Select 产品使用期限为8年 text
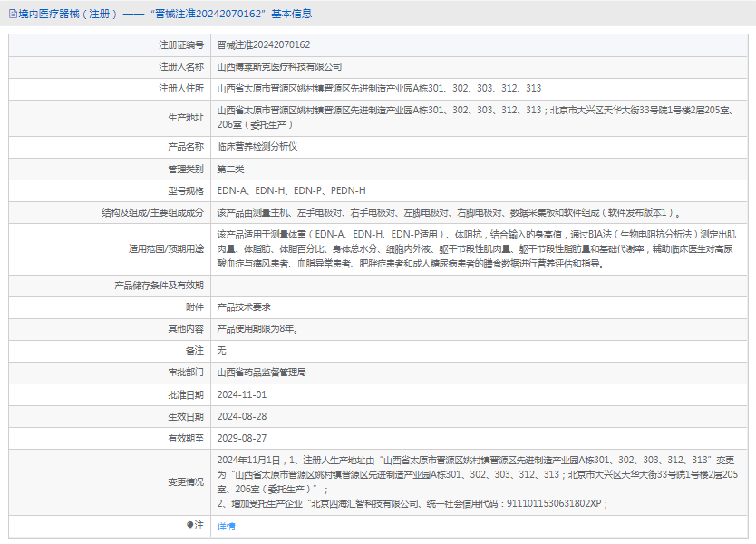Image resolution: width=756 pixels, height=544 pixels. pyautogui.click(x=258, y=329)
